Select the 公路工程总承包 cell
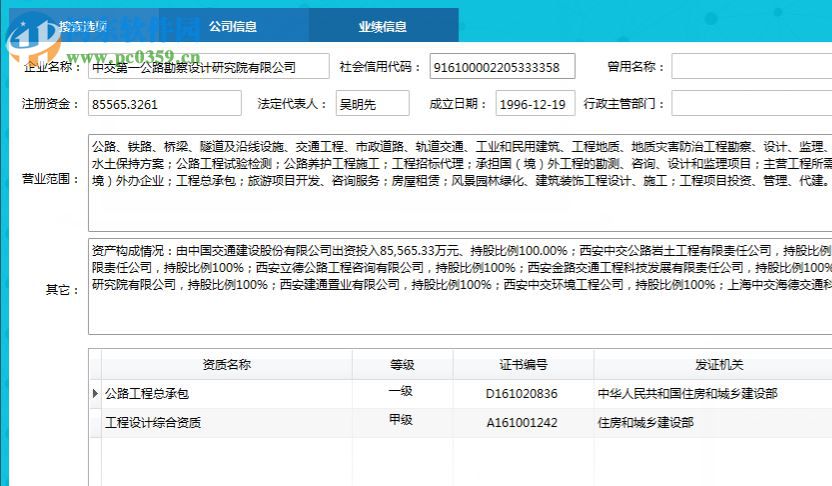The width and height of the screenshot is (832, 486). point(227,394)
